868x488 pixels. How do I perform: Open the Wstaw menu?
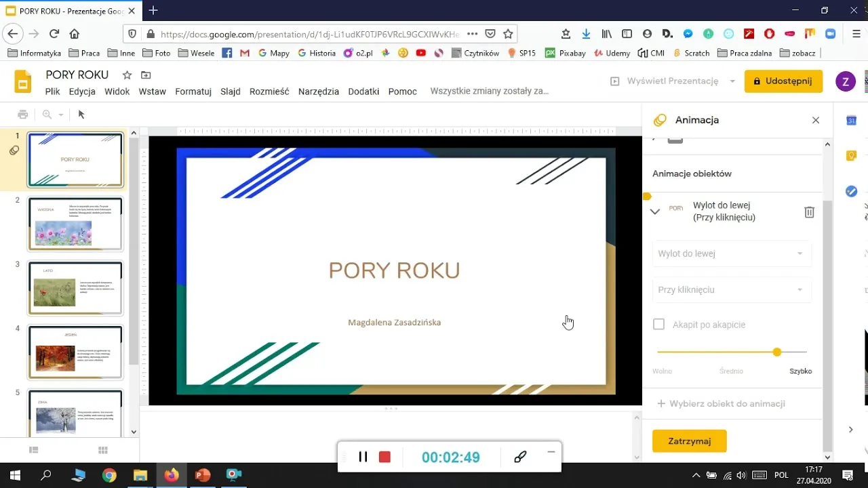pos(152,91)
